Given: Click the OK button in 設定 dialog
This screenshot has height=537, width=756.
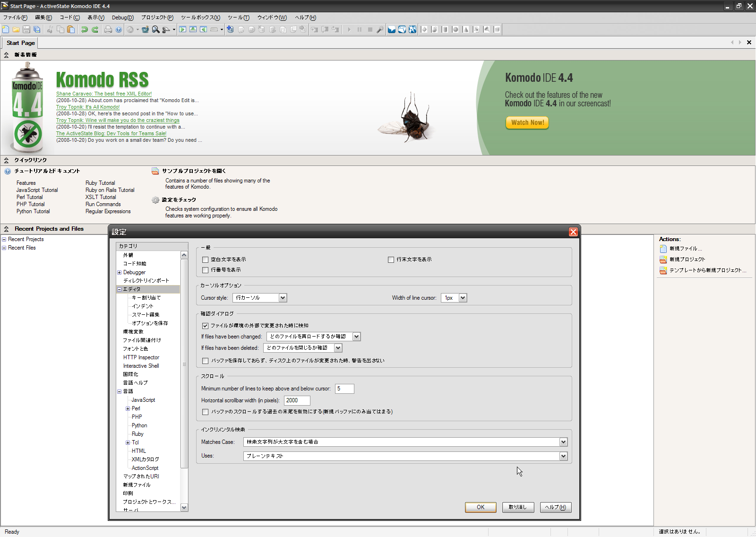Looking at the screenshot, I should click(481, 507).
